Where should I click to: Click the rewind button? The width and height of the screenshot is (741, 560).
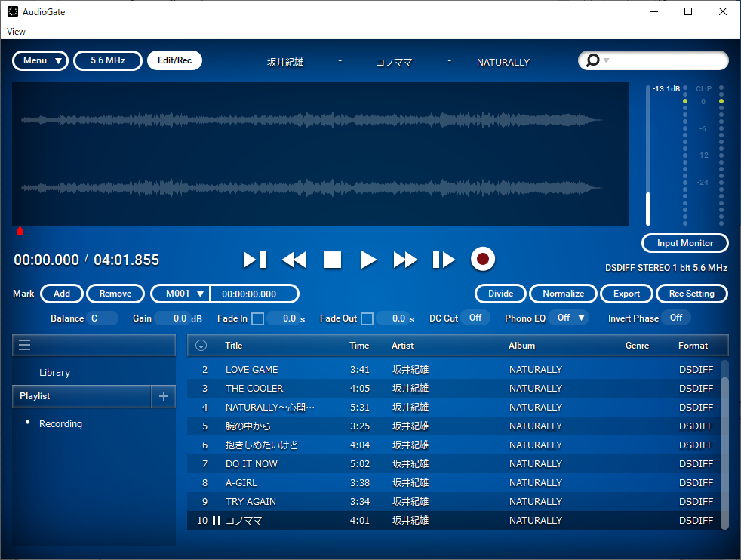[294, 260]
